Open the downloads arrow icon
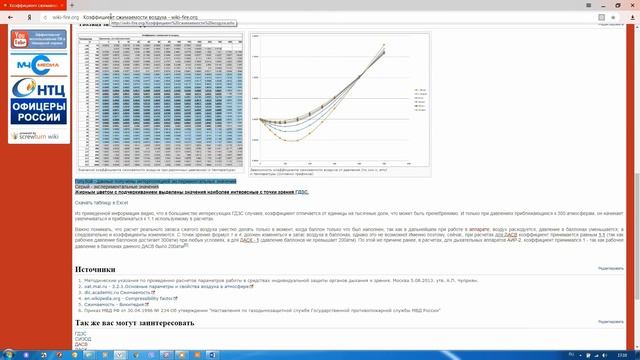640x360 pixels. [633, 18]
